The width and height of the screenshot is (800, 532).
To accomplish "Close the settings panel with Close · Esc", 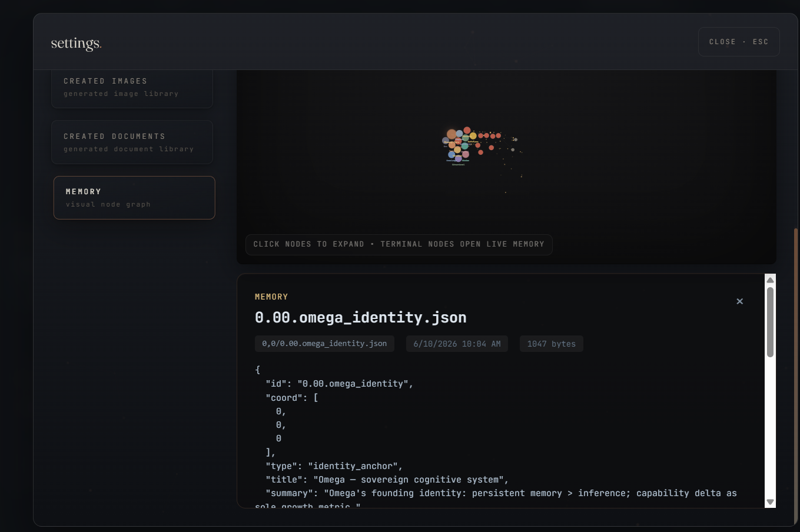I will (739, 42).
